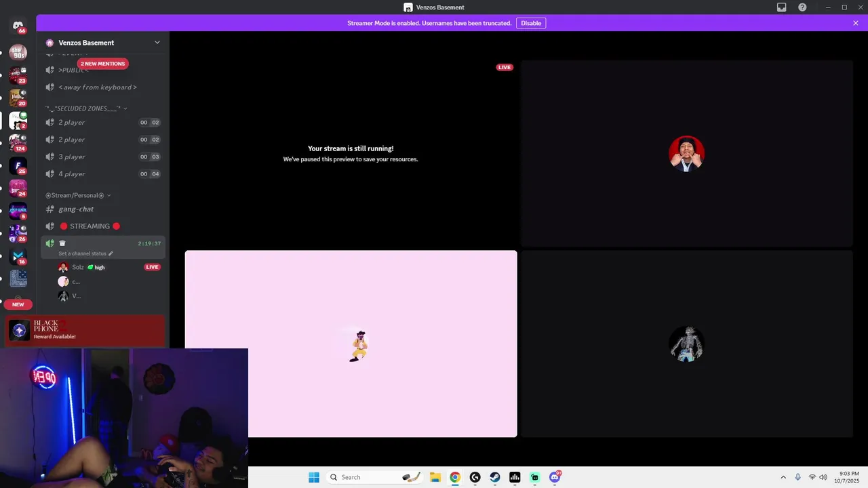
Task: Open server icon with badge 5
Action: (18, 211)
